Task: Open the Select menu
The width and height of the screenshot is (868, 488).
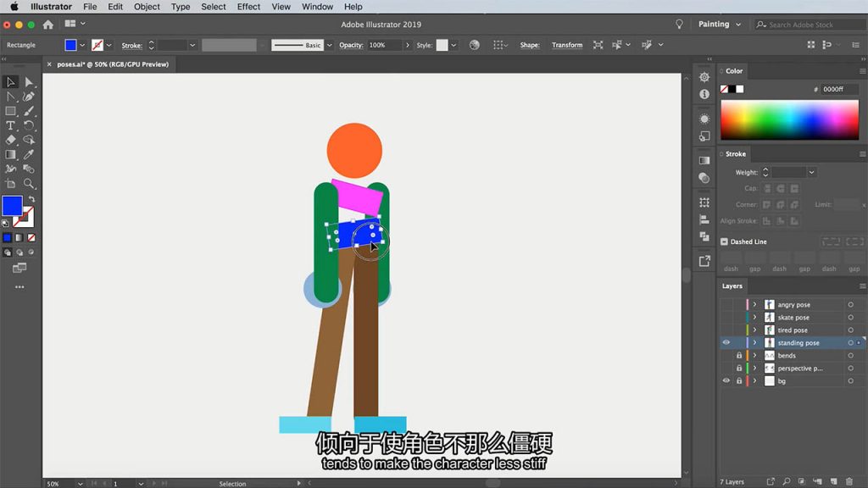Action: point(213,7)
